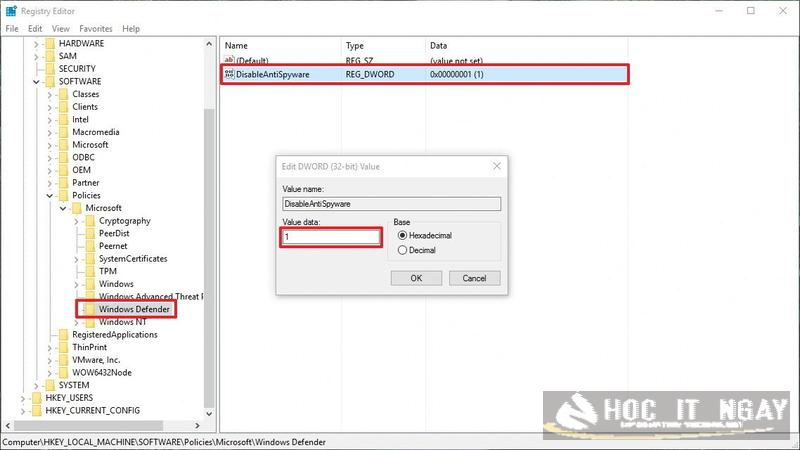Cancel the Edit DWORD dialog
This screenshot has height=450, width=800.
[x=474, y=278]
